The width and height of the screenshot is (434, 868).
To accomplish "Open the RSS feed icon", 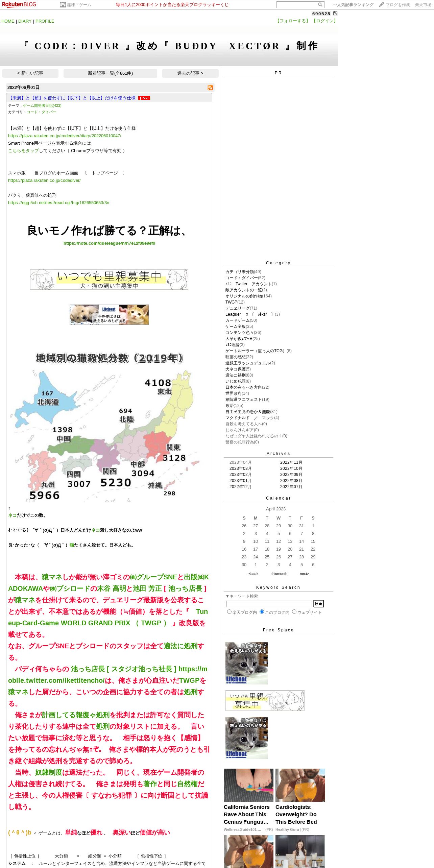I will click(x=210, y=88).
